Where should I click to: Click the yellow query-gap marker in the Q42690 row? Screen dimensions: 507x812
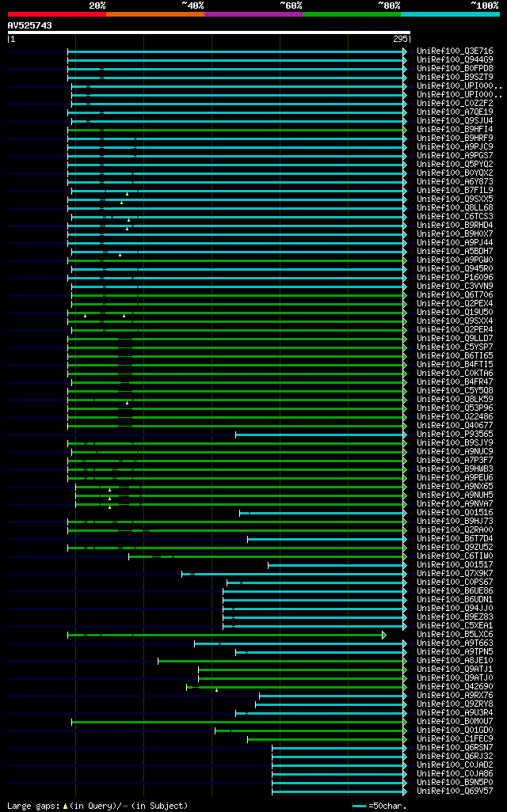(x=217, y=690)
